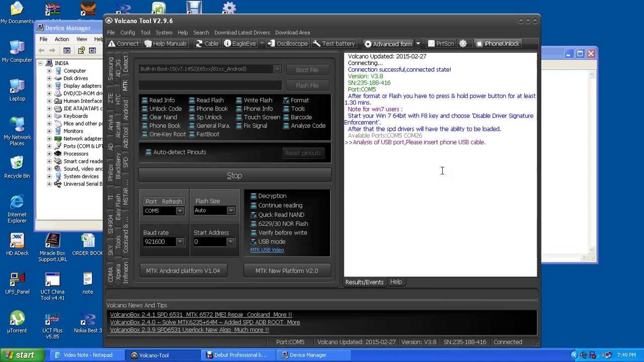Open Download Latest Drivers menu

click(242, 33)
